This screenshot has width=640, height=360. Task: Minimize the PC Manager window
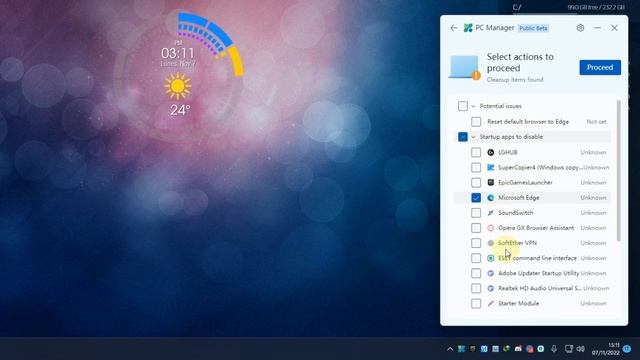point(597,28)
